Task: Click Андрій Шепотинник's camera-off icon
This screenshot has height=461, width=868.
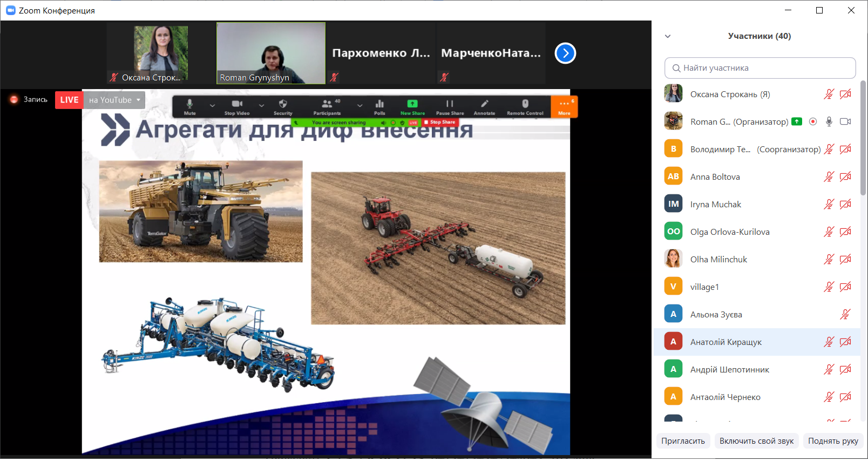Action: tap(845, 369)
